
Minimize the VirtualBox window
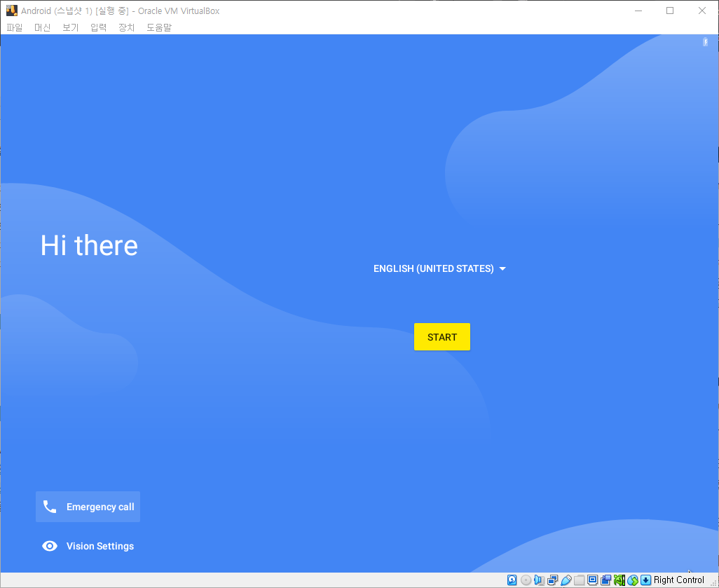pyautogui.click(x=638, y=11)
